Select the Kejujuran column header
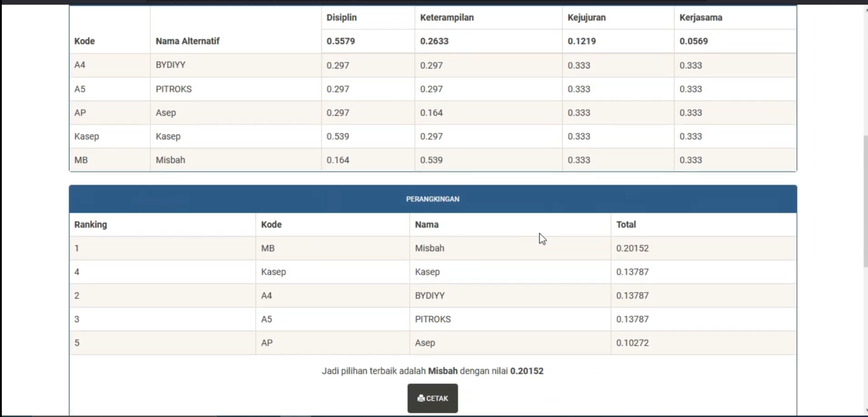The height and width of the screenshot is (417, 868). point(586,17)
